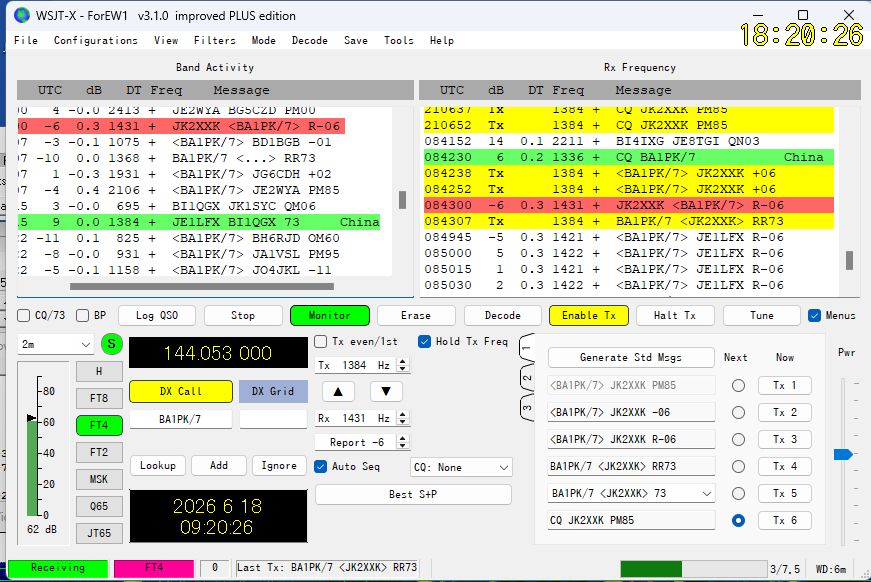Viewport: 871px width, 582px height.
Task: Move Tx frequency up with the up arrow button
Action: tap(338, 392)
